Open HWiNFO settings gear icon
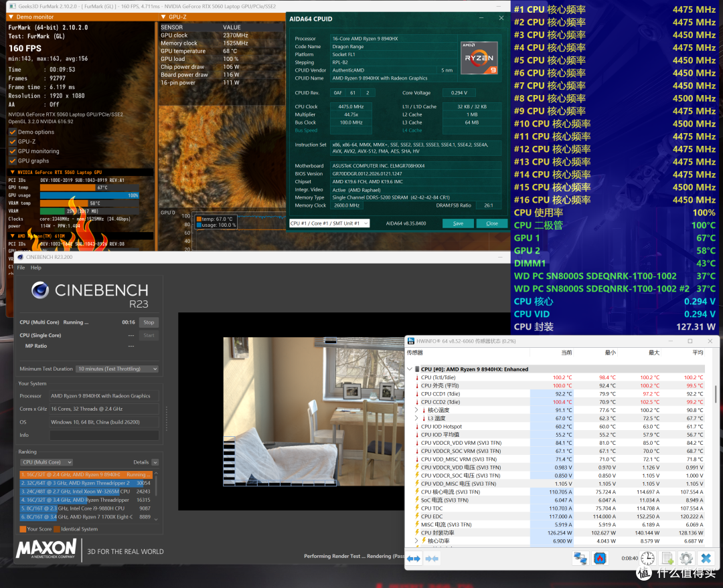This screenshot has height=588, width=723. [x=686, y=559]
